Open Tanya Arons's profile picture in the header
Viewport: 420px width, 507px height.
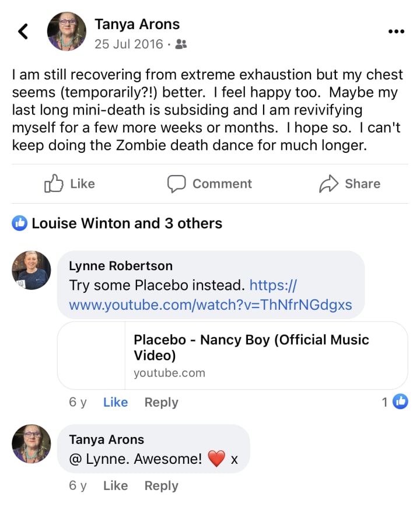tap(66, 31)
